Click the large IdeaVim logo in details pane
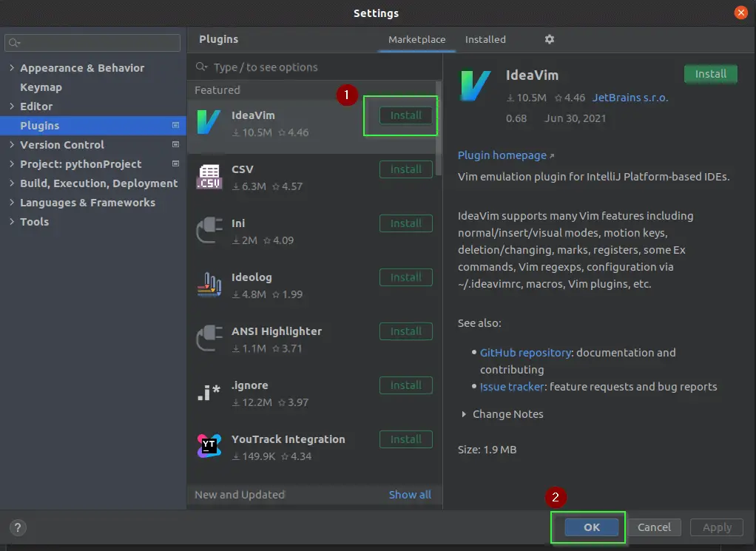 point(475,85)
